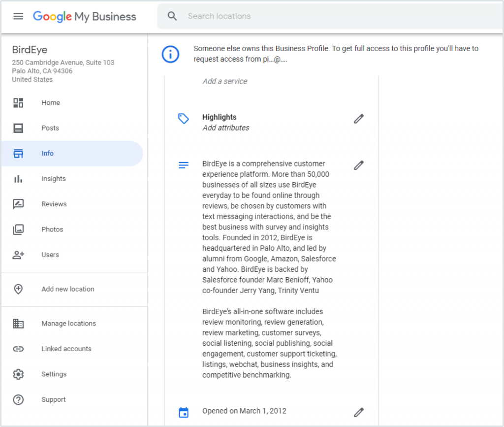The image size is (504, 427).
Task: Edit the business description pencil icon
Action: [359, 165]
